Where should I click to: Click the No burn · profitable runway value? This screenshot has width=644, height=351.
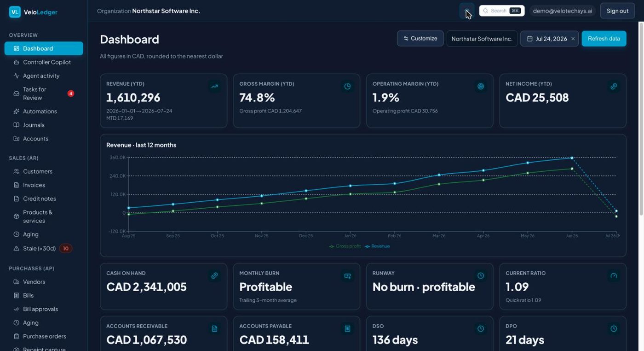(424, 287)
